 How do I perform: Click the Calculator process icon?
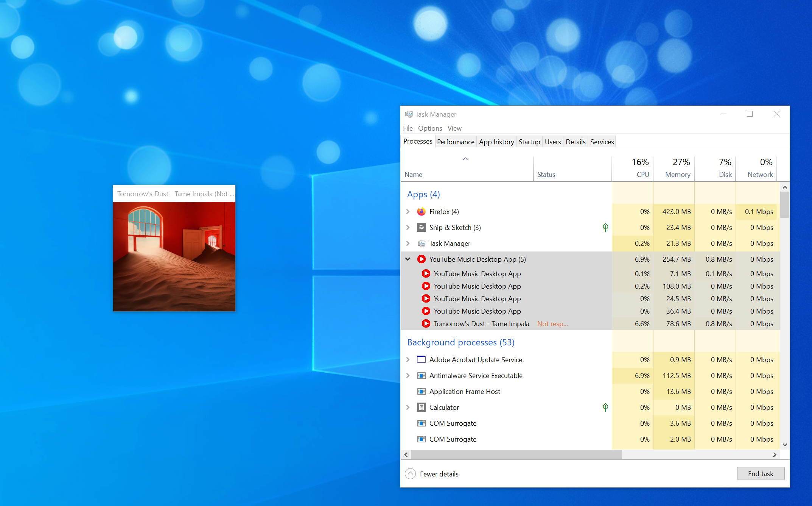[421, 407]
